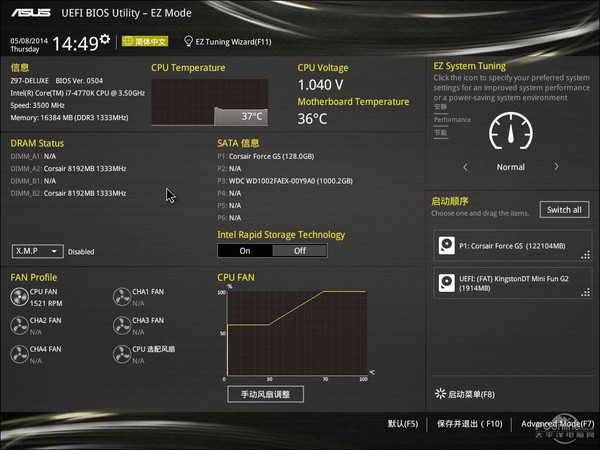Switch Intel Rapid Storage Technology to Off
Image resolution: width=600 pixels, height=450 pixels.
pos(300,250)
